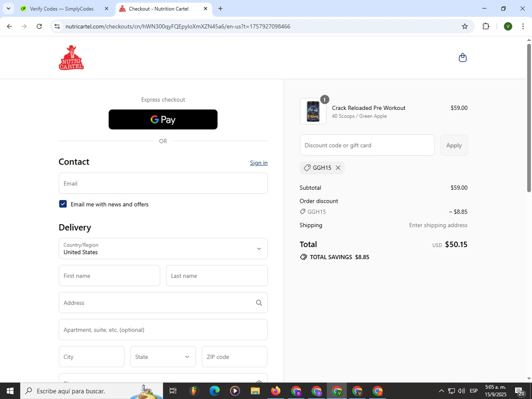
Task: Click the Total amount $50.15
Action: coord(456,244)
